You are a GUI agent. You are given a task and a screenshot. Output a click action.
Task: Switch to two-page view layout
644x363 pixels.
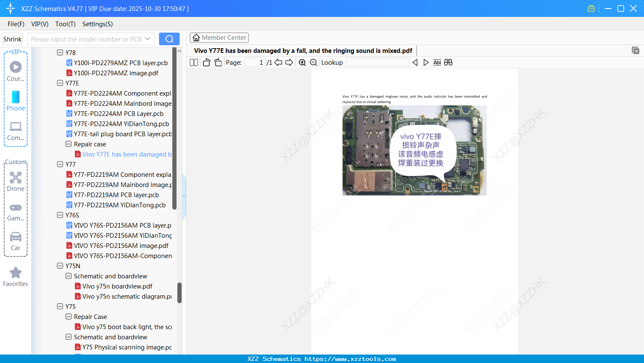pos(194,63)
